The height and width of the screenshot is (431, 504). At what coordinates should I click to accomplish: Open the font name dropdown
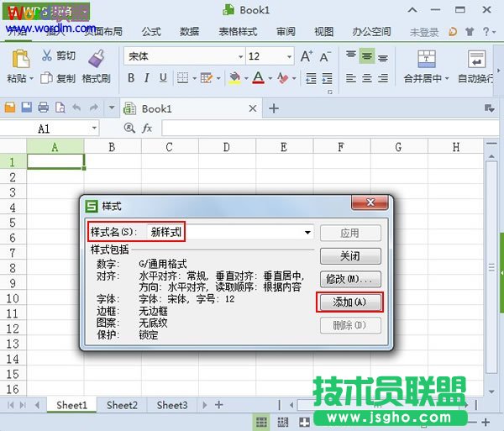240,57
